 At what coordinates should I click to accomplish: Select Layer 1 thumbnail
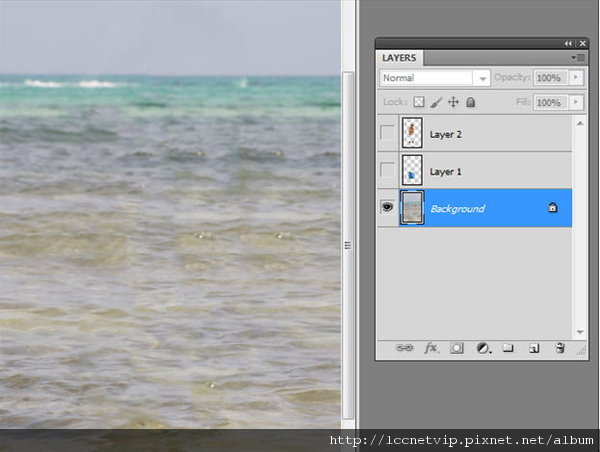(x=412, y=170)
